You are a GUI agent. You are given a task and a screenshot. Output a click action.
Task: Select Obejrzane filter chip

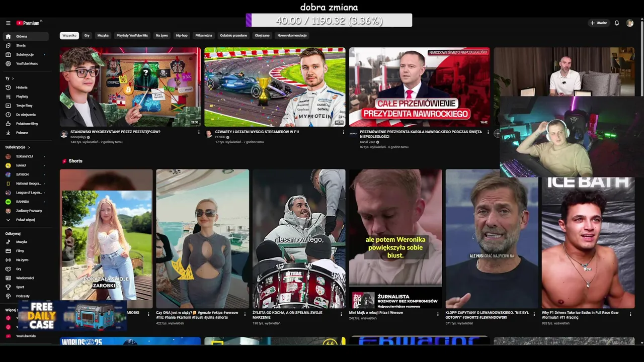(262, 36)
